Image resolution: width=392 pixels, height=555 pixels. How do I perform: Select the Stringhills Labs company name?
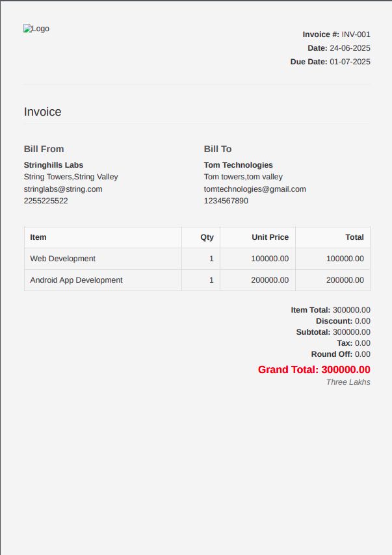tap(53, 165)
